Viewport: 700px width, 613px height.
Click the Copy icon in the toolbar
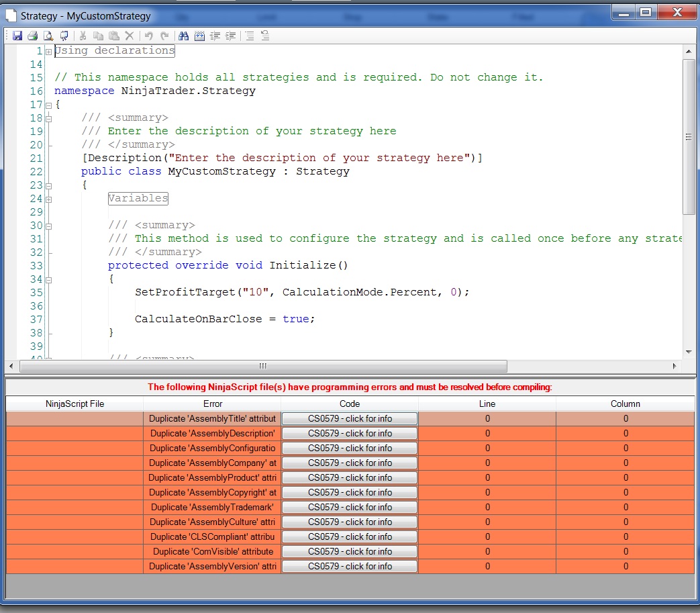(99, 36)
